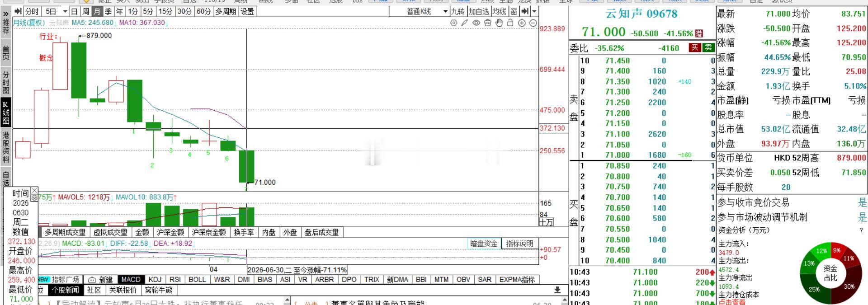Expand the double-chevron sidebar toggle
Screen dimensions: 868x305
click(6, 13)
